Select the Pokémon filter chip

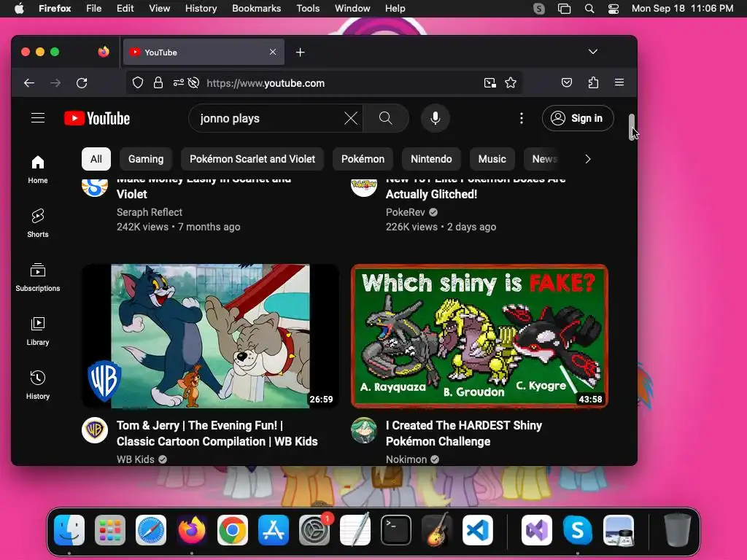[x=363, y=159]
